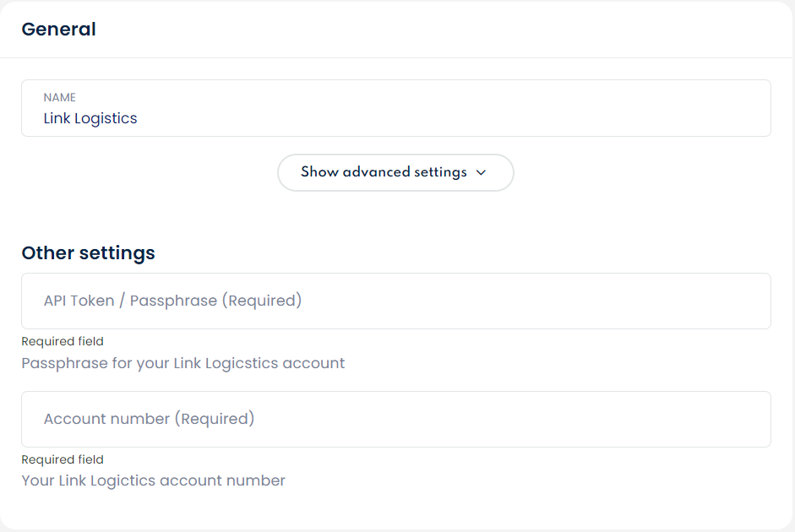This screenshot has width=795, height=532.
Task: Click the Link Logistics text in Name
Action: [x=90, y=118]
